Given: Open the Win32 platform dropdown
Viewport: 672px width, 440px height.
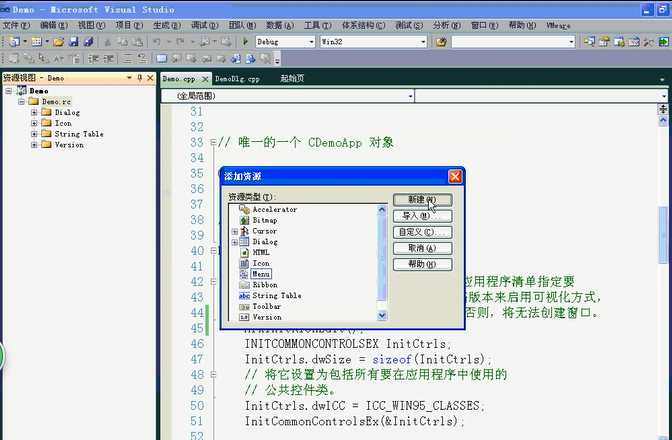Looking at the screenshot, I should coord(423,42).
